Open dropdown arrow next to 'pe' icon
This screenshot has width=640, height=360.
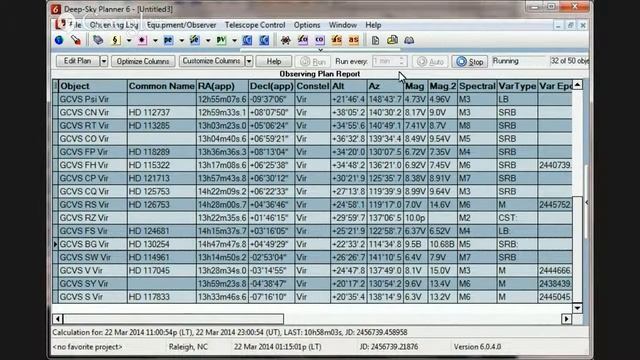tap(181, 40)
